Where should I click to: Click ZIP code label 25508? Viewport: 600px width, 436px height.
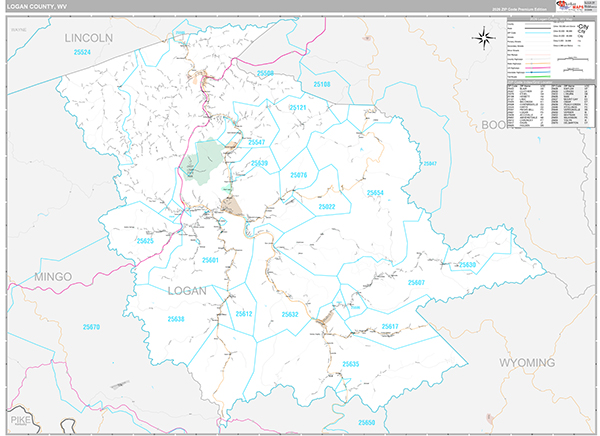click(265, 73)
